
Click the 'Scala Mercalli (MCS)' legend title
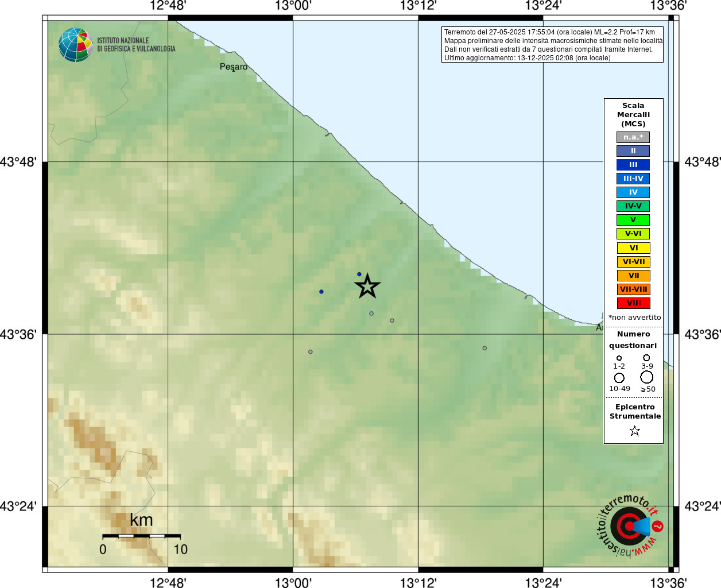tap(633, 115)
